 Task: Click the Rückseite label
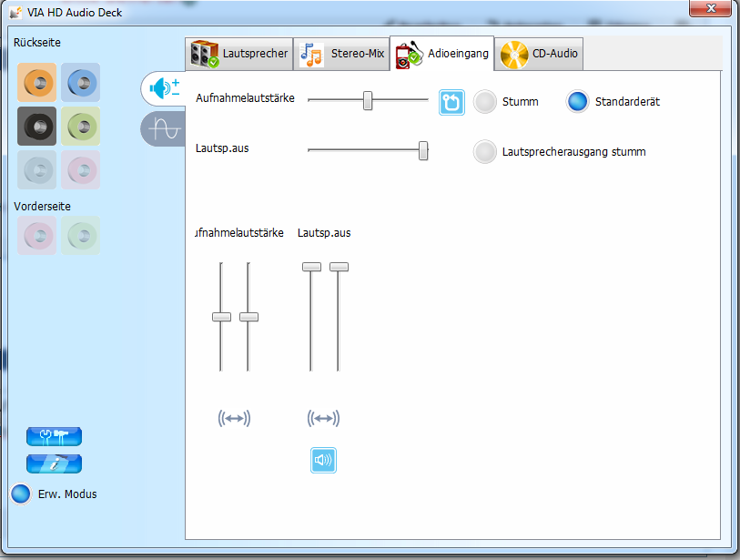(x=36, y=43)
